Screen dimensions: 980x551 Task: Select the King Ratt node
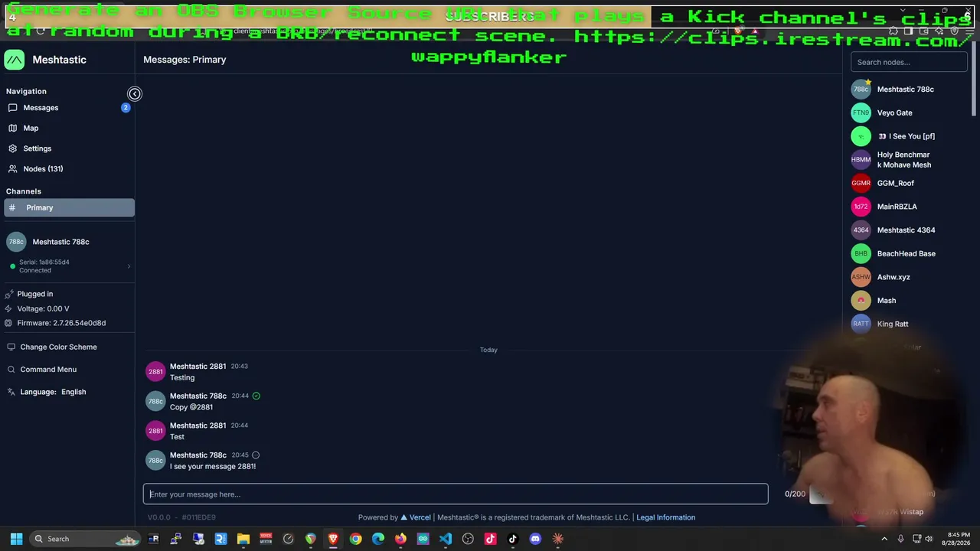click(x=893, y=324)
